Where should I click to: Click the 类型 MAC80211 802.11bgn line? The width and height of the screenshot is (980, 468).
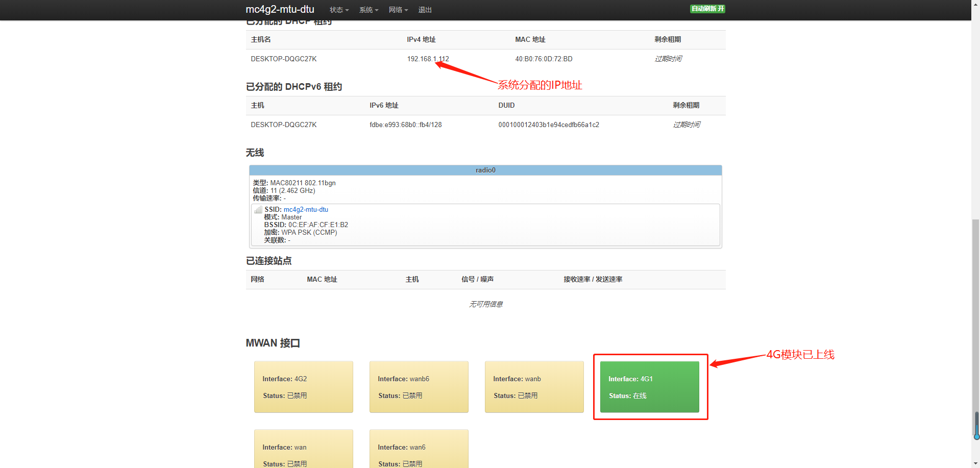coord(294,183)
